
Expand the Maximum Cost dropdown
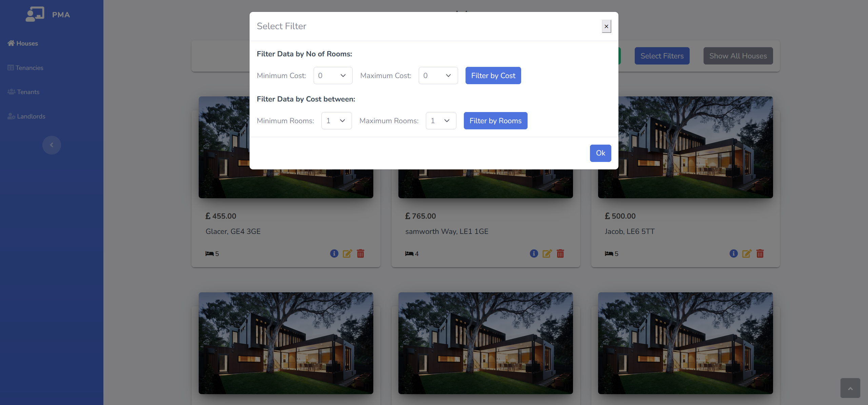pyautogui.click(x=438, y=75)
